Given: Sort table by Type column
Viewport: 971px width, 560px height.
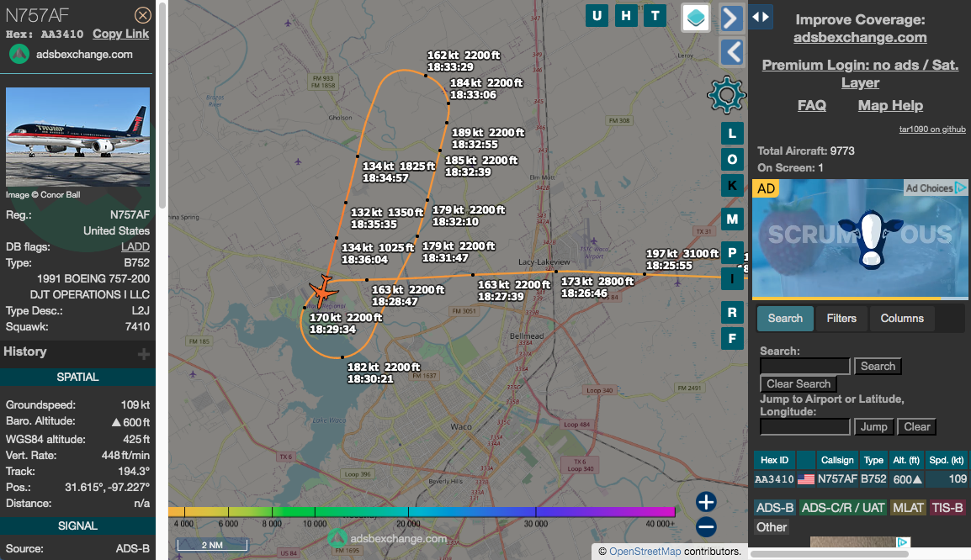Looking at the screenshot, I should [873, 460].
